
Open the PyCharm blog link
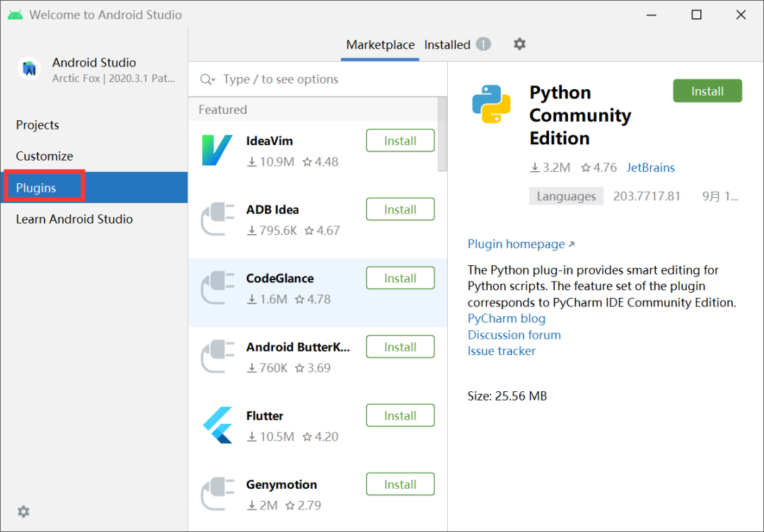pyautogui.click(x=507, y=318)
